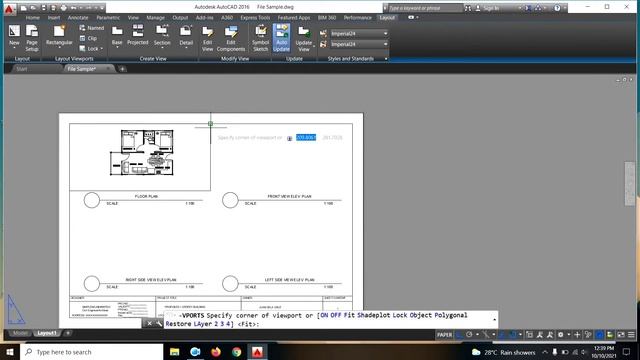Toggle polar tracking in status bar
Screen dimensions: 640x360
[469, 335]
